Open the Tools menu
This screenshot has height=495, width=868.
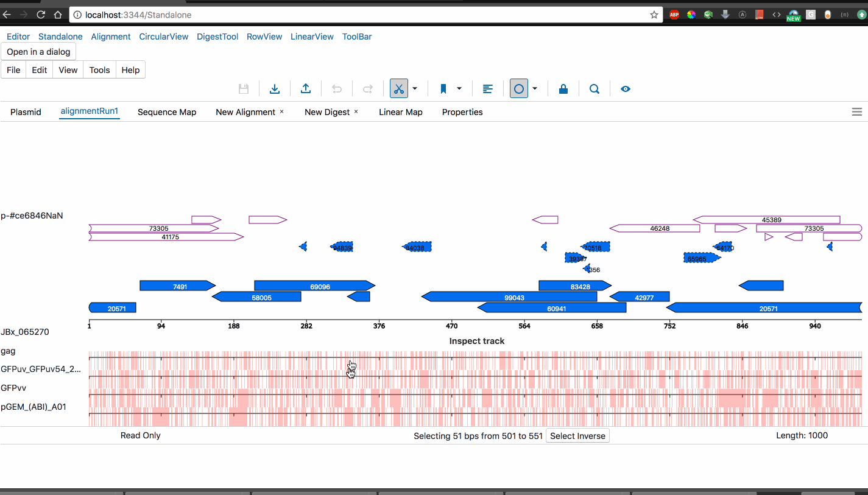99,69
